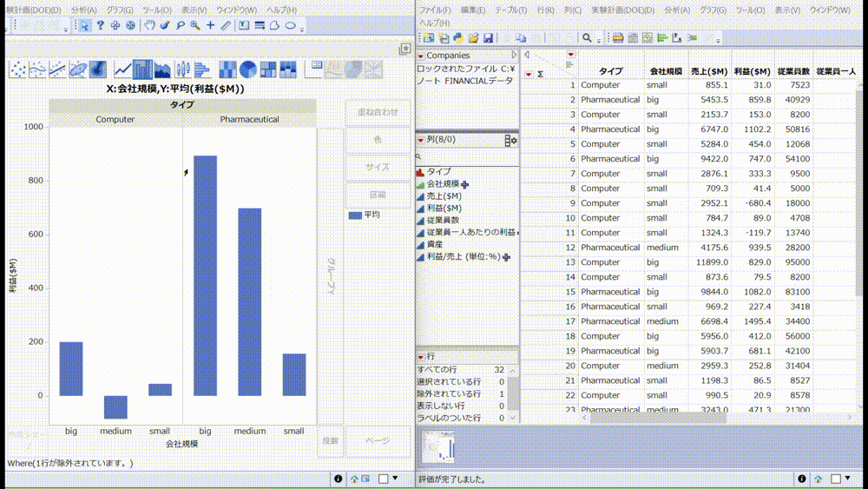This screenshot has height=489, width=868.
Task: Choose the Line of Fit element
Action: 57,69
